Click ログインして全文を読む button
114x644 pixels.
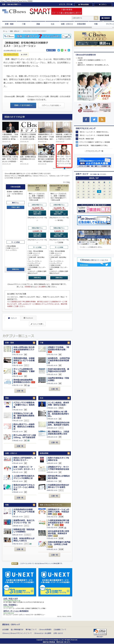pos(51,105)
